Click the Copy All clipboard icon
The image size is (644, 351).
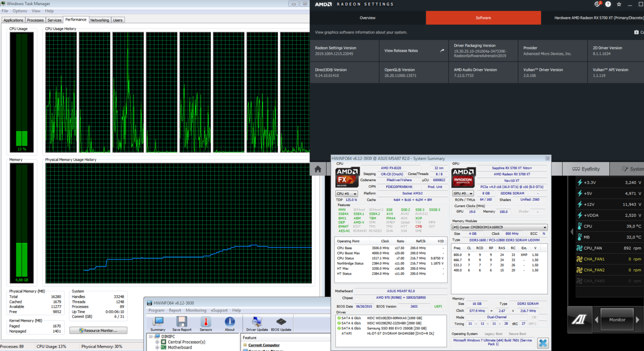click(636, 32)
